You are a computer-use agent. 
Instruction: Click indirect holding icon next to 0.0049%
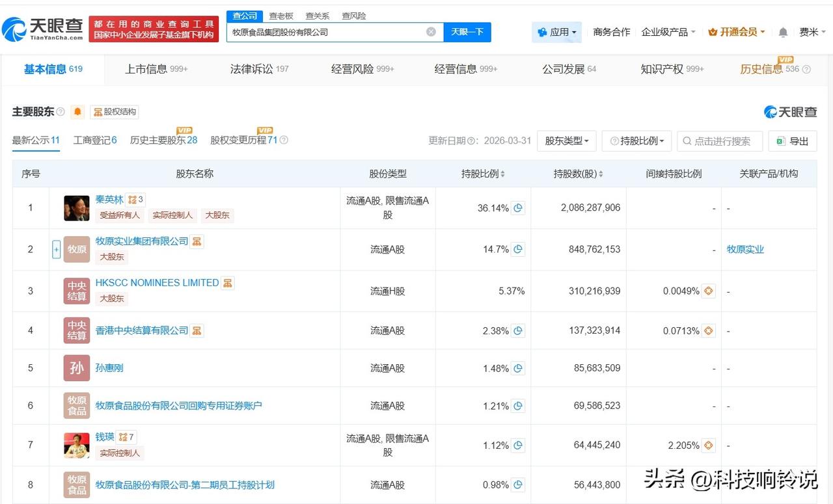[708, 291]
